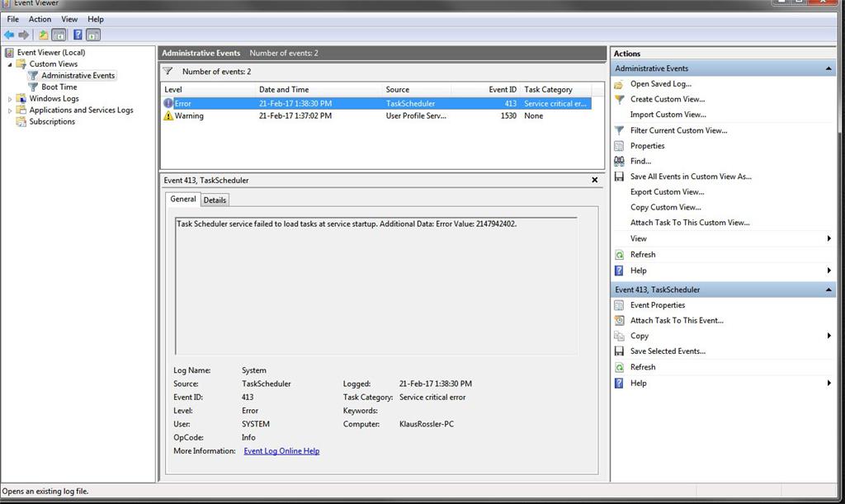Click the Find binoculars icon in Actions
Viewport: 845px width, 504px height.
pyautogui.click(x=620, y=161)
